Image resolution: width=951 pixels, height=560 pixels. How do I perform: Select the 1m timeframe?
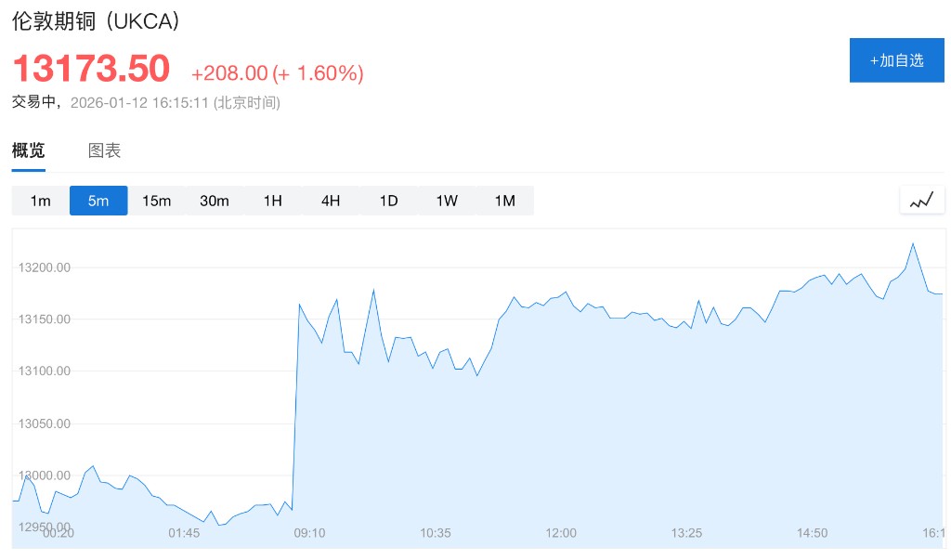click(40, 201)
